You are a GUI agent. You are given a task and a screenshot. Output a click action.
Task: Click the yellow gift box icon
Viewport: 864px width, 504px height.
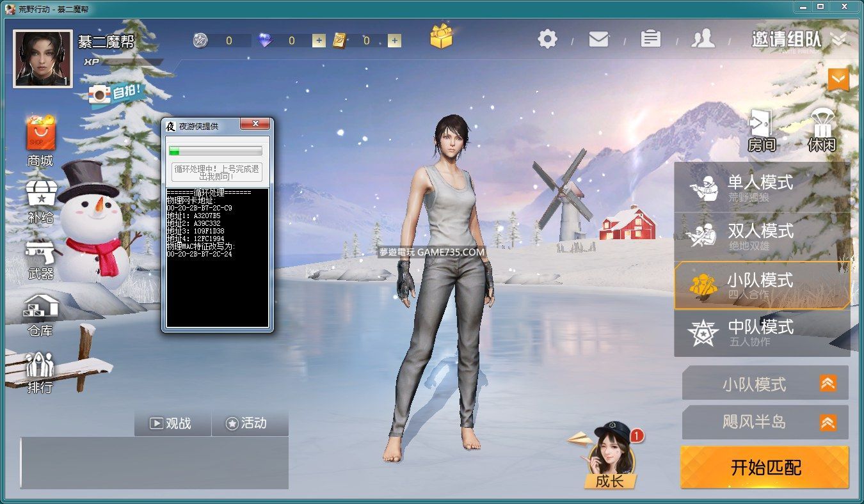coord(441,37)
